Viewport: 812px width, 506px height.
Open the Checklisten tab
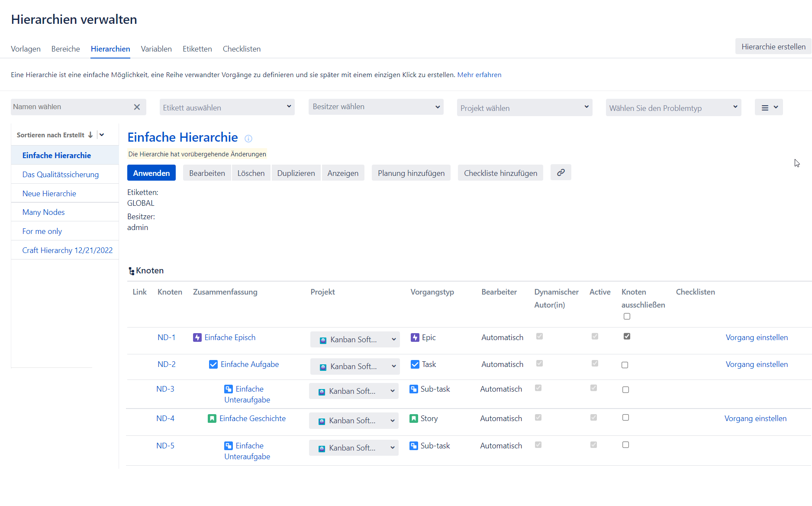pyautogui.click(x=242, y=49)
